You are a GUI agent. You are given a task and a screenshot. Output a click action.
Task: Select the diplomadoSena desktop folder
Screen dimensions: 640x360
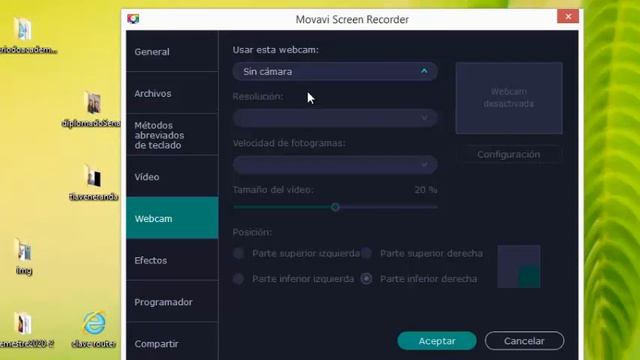(x=93, y=109)
